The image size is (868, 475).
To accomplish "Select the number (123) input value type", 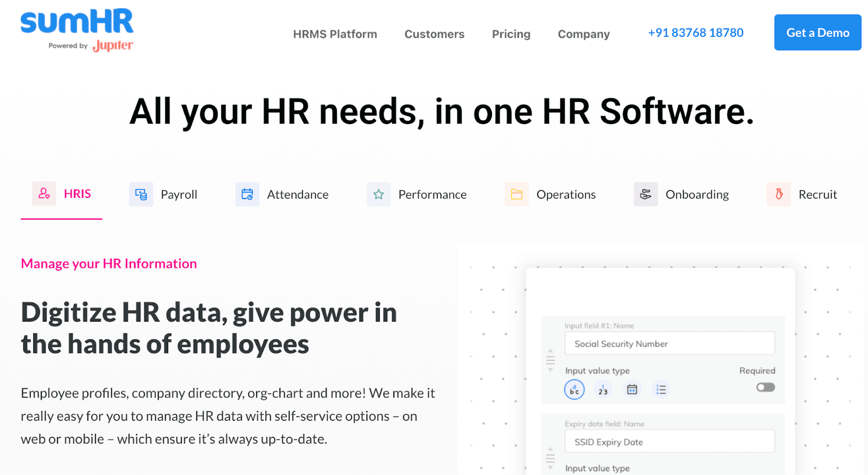I will pos(603,389).
